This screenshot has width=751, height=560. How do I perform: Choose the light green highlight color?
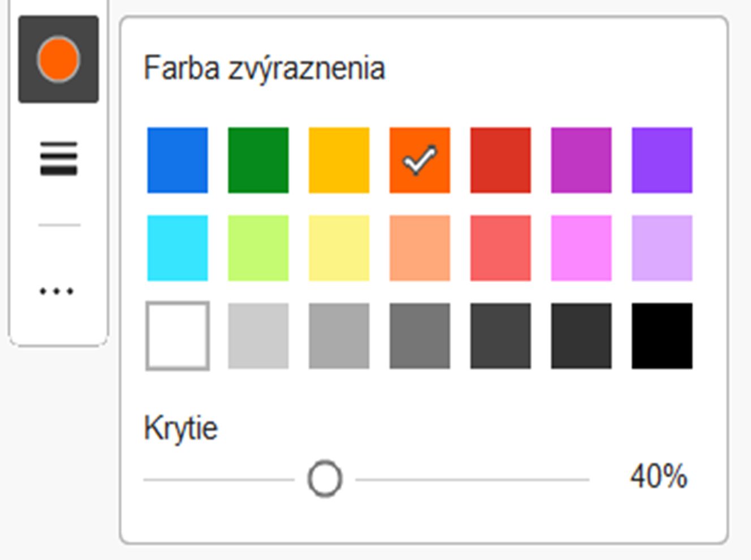258,249
